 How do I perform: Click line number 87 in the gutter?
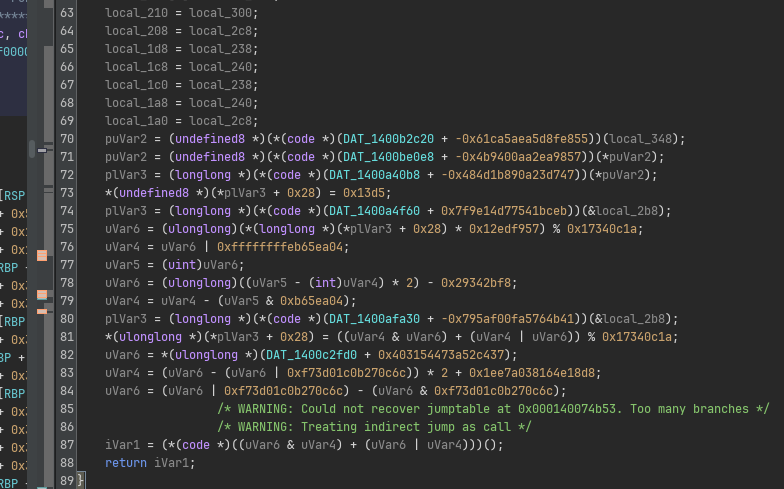click(67, 445)
